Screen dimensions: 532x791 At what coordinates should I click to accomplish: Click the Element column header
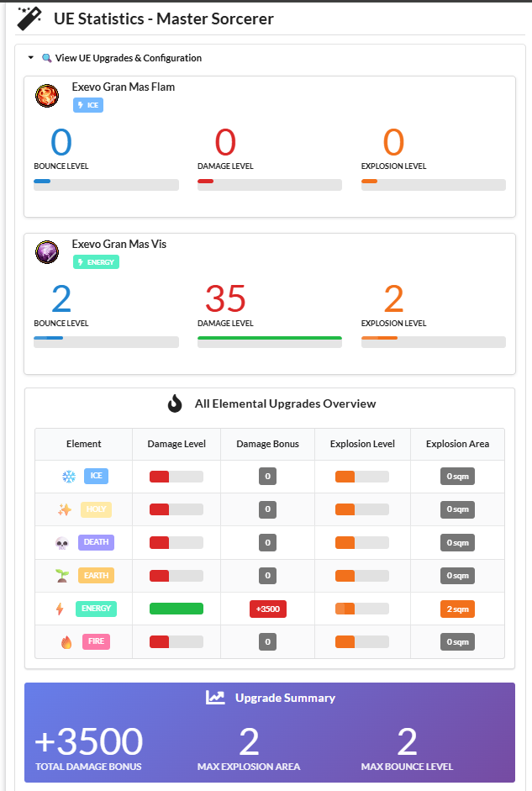pyautogui.click(x=84, y=444)
